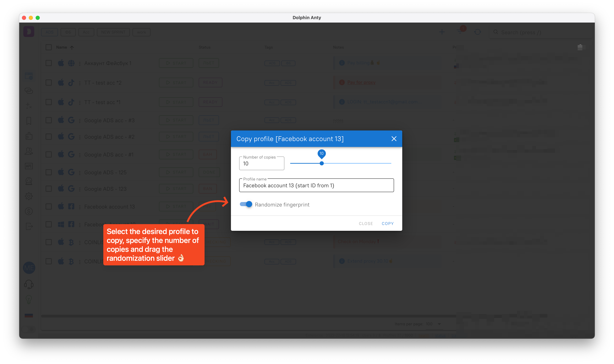The width and height of the screenshot is (614, 364).
Task: Click the ME avatar circle
Action: pos(29,268)
